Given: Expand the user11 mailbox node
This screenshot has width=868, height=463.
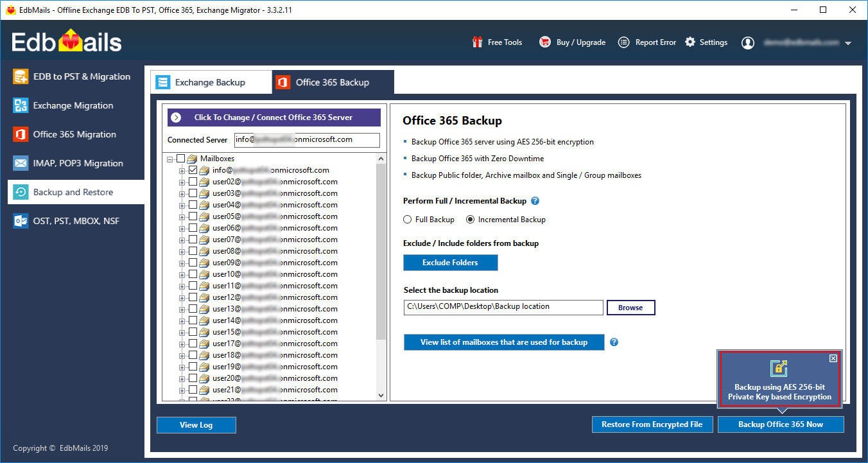Looking at the screenshot, I should click(x=182, y=286).
